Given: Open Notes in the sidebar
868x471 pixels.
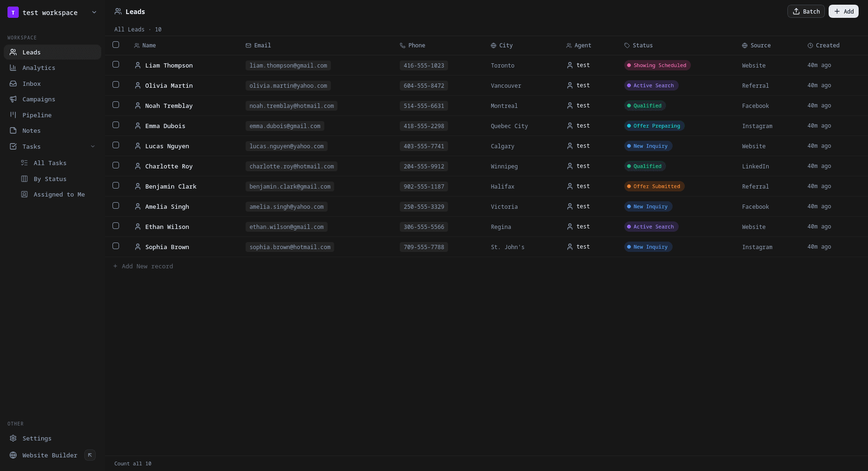Looking at the screenshot, I should tap(52, 130).
